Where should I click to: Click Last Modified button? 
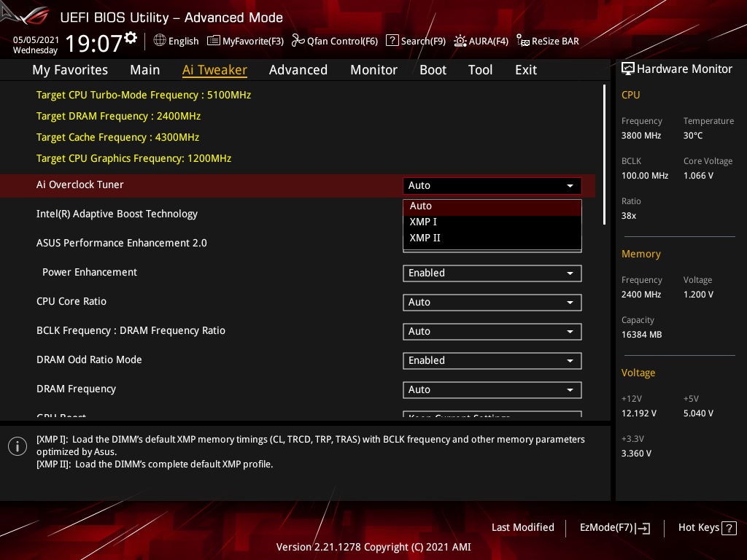coord(522,528)
